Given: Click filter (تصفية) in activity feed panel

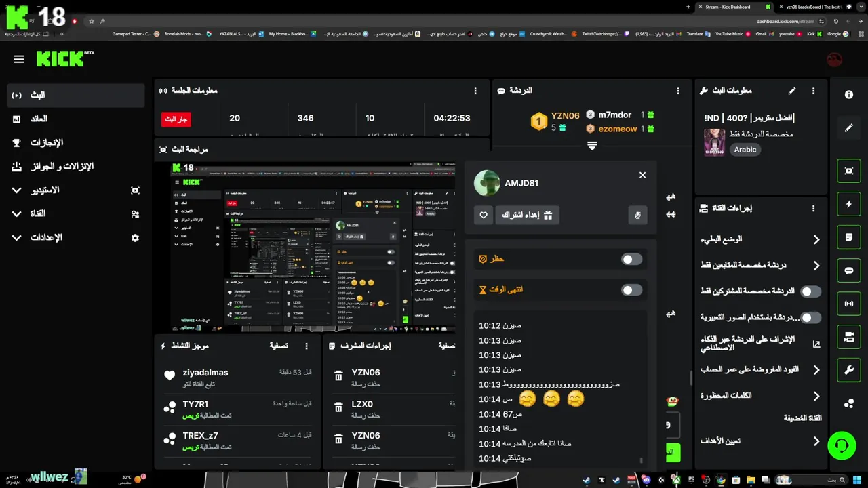Looking at the screenshot, I should [279, 346].
